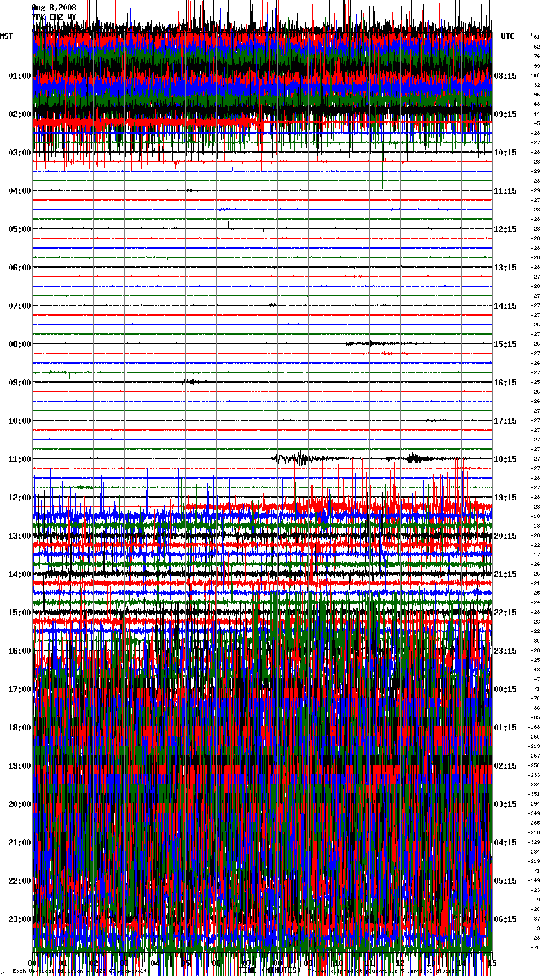Viewport: 543px width, 980px height.
Task: Click the 12 minute mark on bottom axis
Action: pyautogui.click(x=400, y=963)
